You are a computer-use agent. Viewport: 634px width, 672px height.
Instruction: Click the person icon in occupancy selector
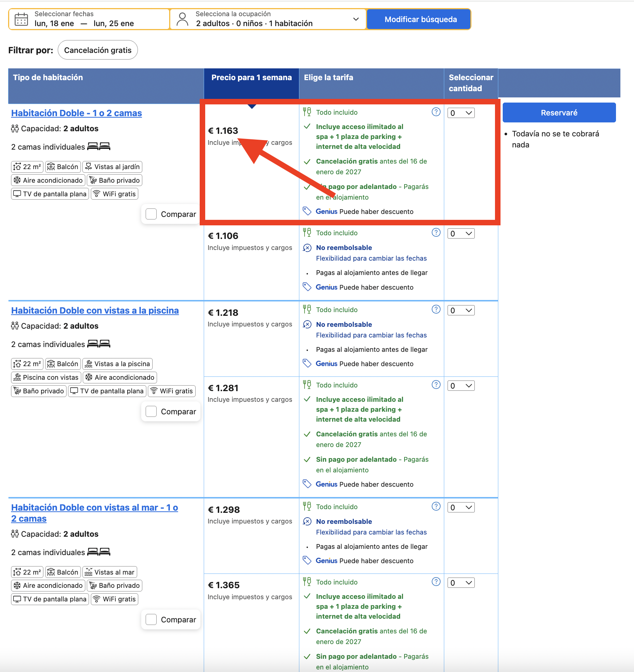pyautogui.click(x=182, y=19)
